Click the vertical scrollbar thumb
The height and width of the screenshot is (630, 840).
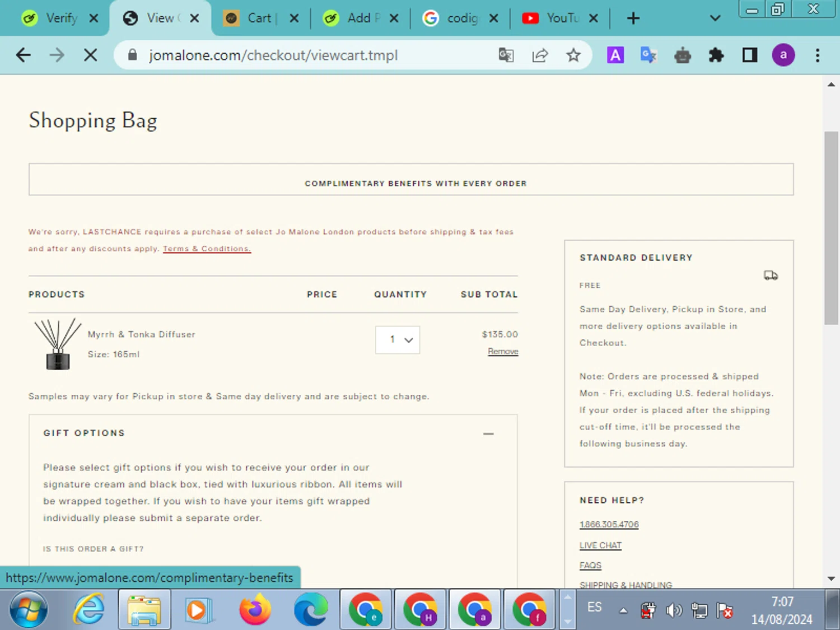tap(831, 228)
